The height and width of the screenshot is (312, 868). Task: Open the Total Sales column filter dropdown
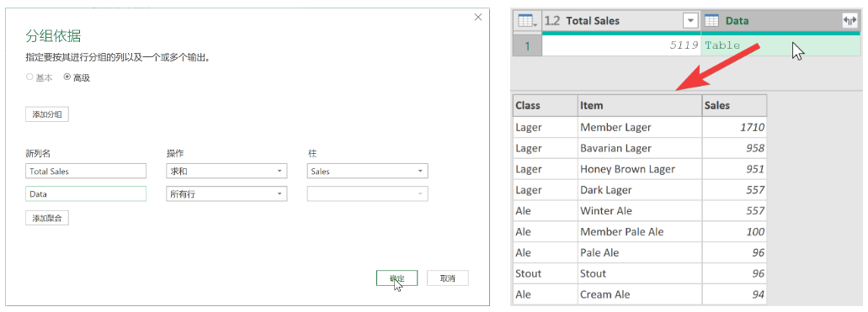tap(690, 21)
